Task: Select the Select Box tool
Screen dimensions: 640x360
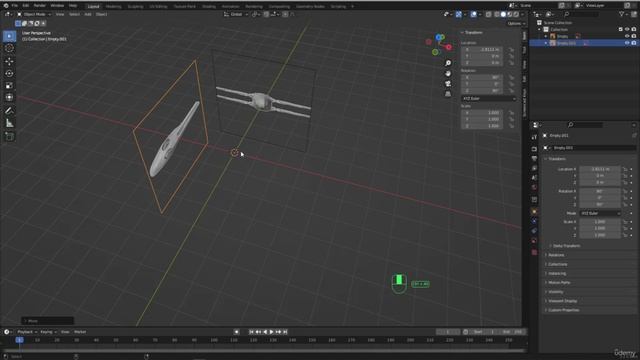Action: click(x=9, y=36)
